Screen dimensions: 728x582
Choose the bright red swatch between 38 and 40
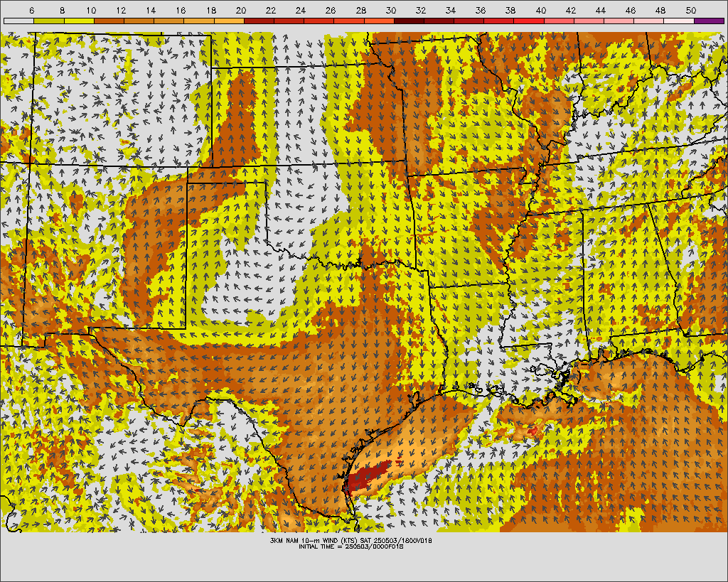[529, 21]
